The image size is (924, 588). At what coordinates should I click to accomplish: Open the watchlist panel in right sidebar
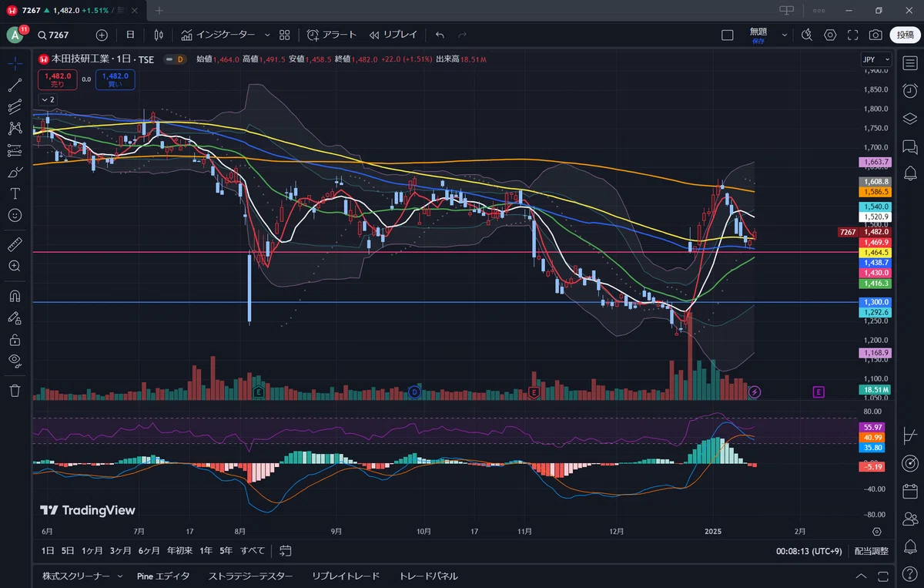pos(909,63)
